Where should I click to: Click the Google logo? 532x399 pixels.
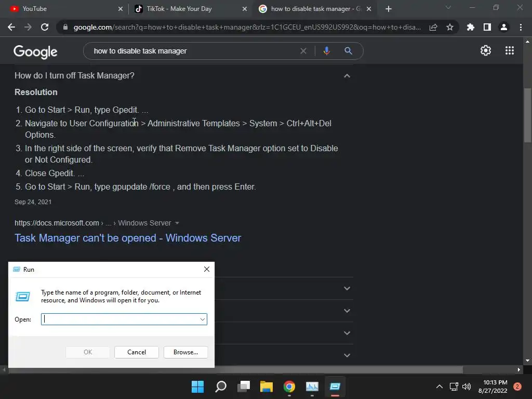tap(35, 51)
